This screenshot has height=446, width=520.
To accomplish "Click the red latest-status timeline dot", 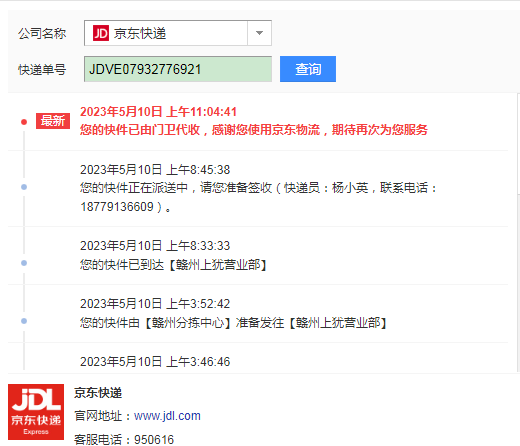I will [x=24, y=122].
